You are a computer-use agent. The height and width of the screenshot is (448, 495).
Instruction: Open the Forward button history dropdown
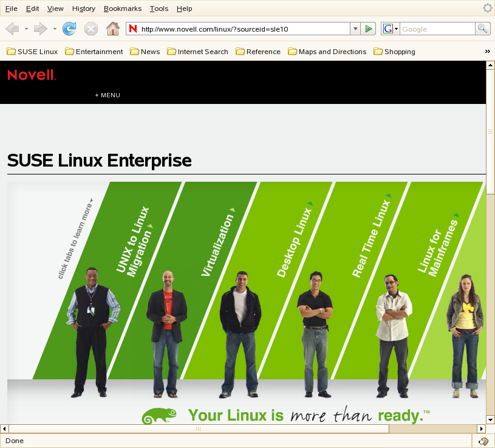pos(55,29)
